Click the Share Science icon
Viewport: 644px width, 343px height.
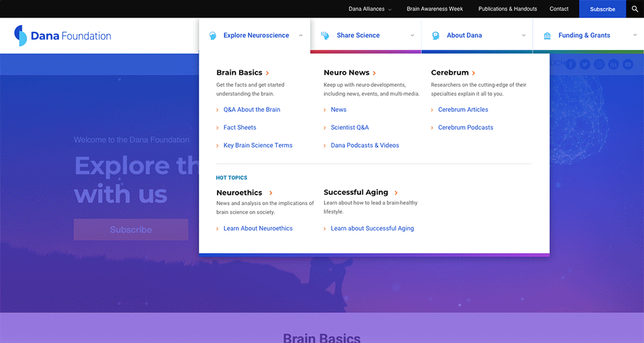click(325, 36)
